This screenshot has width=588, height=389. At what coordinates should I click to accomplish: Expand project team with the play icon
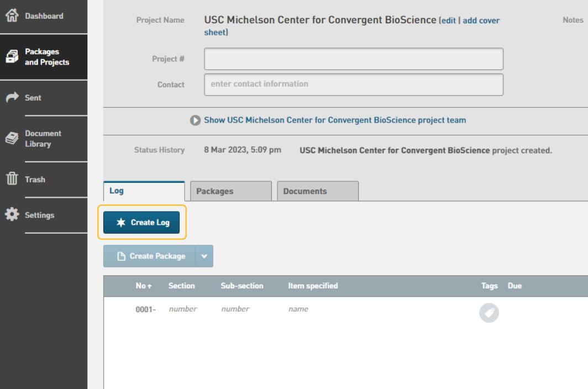(x=195, y=120)
